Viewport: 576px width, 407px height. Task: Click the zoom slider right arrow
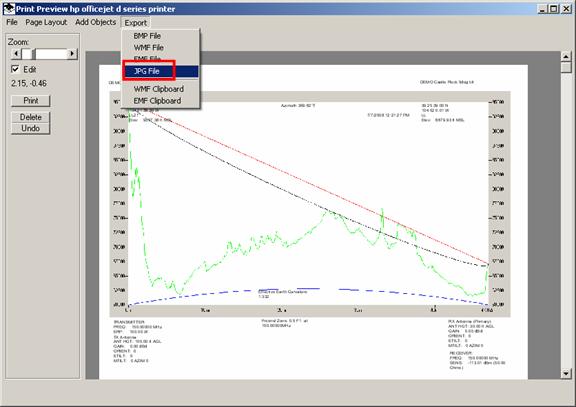click(72, 54)
